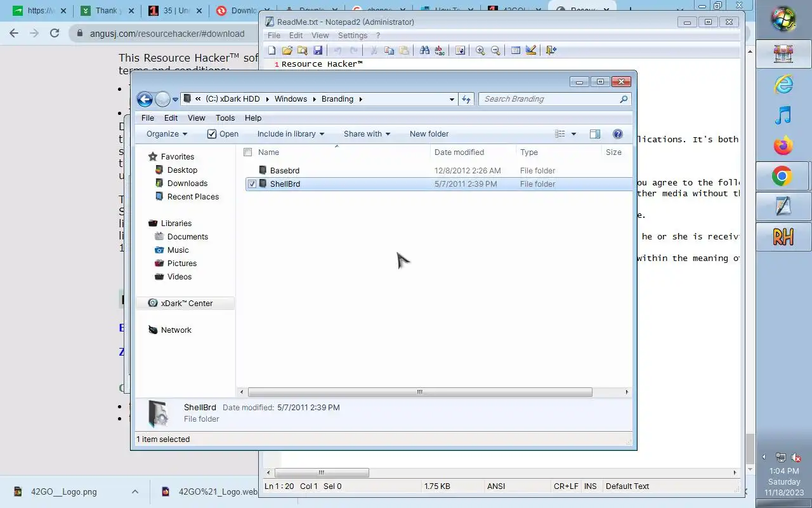Expand the Include in library dropdown
The height and width of the screenshot is (508, 812).
(x=291, y=134)
